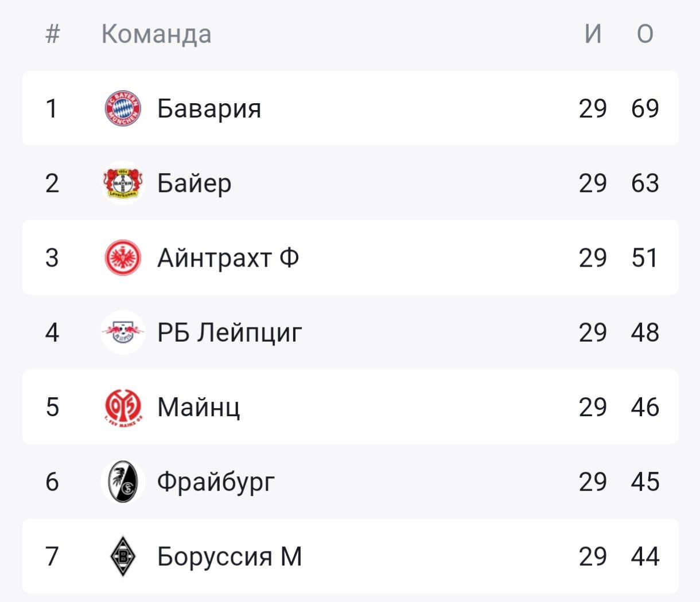Click the # position column header
700x602 pixels.
point(52,34)
